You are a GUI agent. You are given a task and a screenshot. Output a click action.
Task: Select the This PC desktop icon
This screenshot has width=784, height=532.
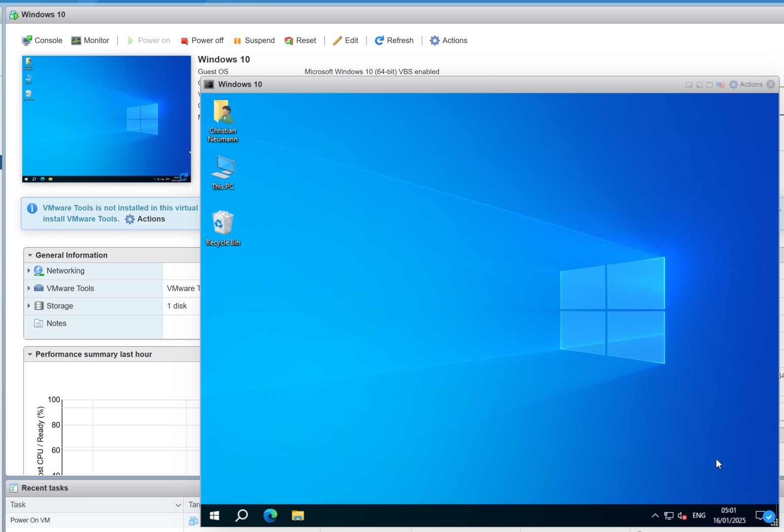(x=223, y=173)
